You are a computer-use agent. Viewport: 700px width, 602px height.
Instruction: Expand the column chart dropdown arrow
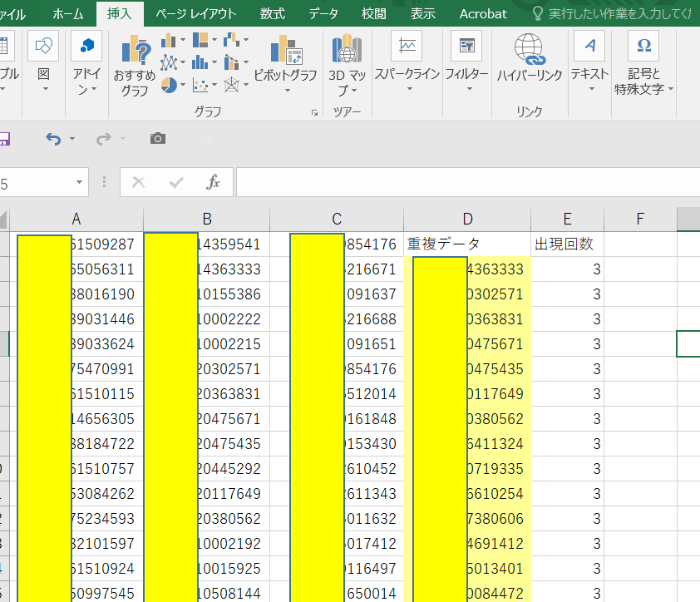(x=183, y=40)
